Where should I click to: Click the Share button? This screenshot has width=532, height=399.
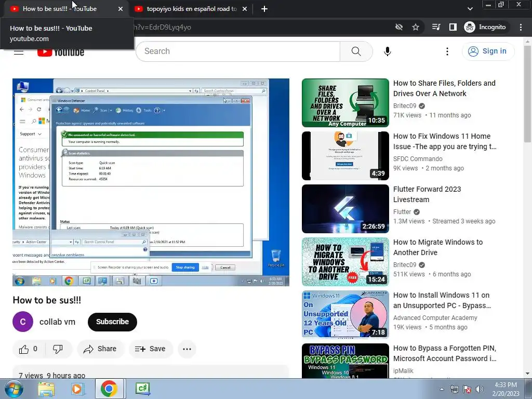[x=100, y=349]
